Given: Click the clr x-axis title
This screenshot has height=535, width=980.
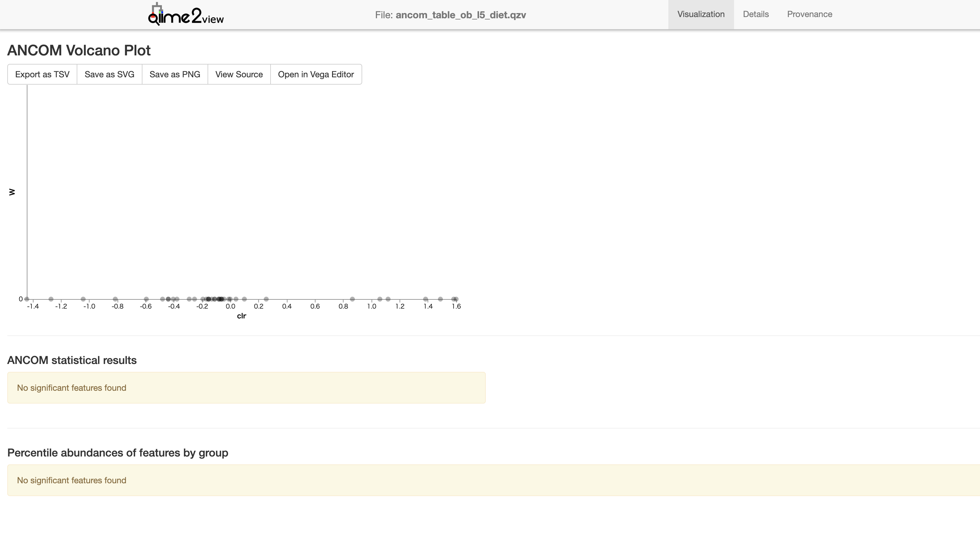Looking at the screenshot, I should [241, 316].
